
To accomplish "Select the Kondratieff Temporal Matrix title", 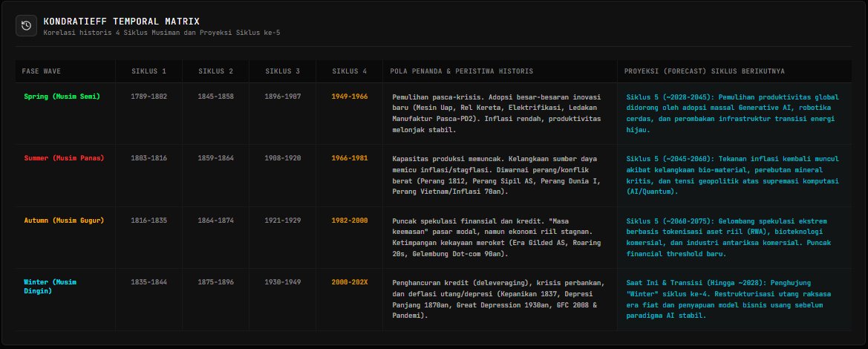I will tap(122, 22).
